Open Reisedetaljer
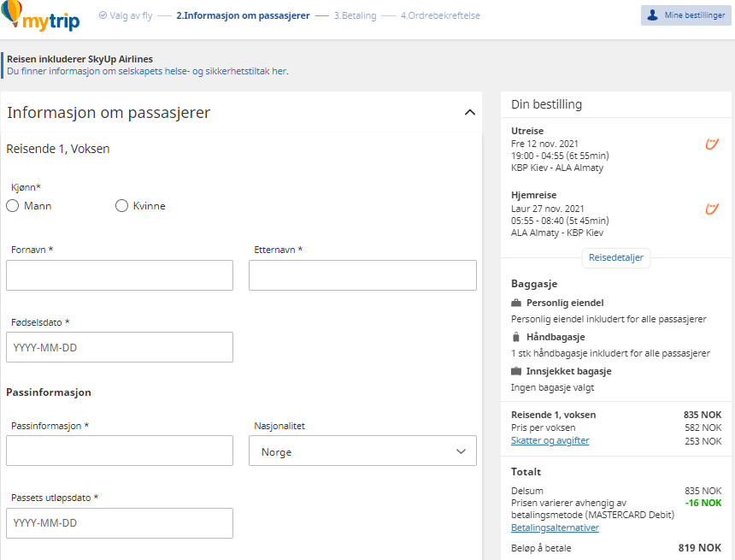 click(616, 257)
